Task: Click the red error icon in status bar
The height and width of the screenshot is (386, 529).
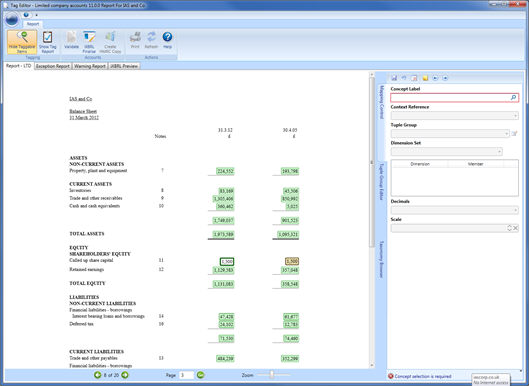Action: pyautogui.click(x=391, y=376)
